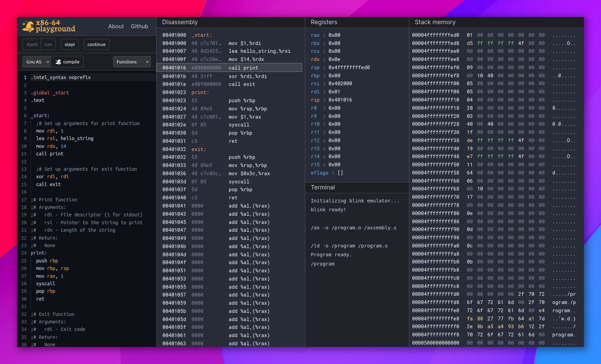Open the Github link
Viewport: 601px width, 364px height.
click(139, 26)
